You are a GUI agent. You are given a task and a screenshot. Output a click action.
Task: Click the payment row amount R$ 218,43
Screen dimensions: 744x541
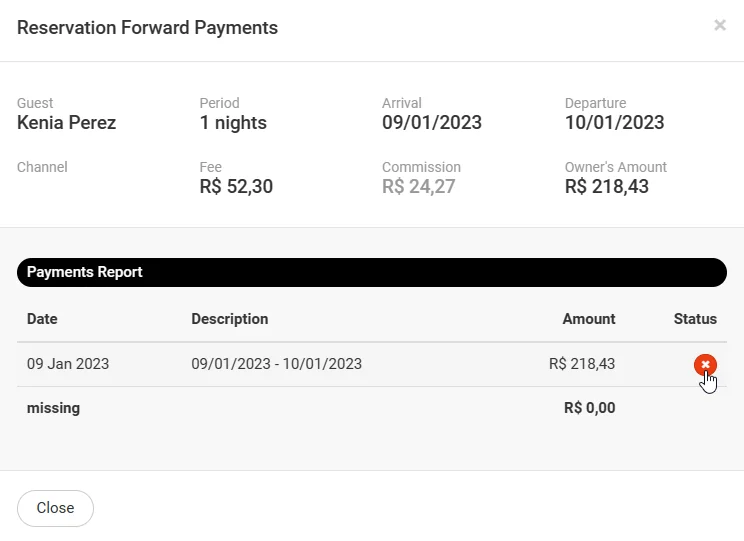coord(582,364)
